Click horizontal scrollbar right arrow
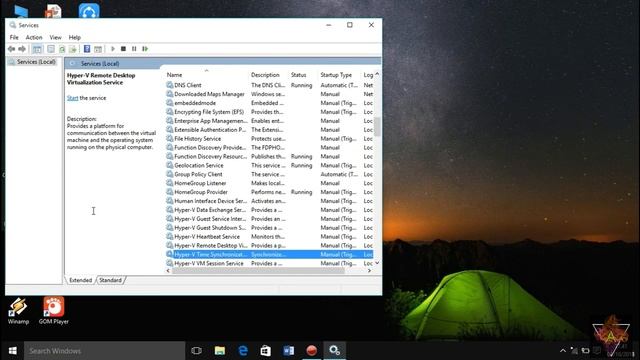Viewport: 640px width, 360px height. point(369,271)
